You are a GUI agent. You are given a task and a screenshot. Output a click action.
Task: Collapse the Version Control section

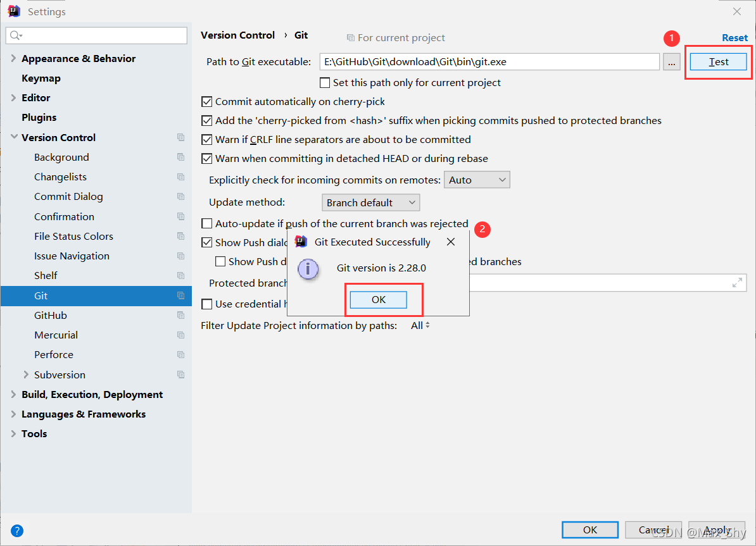(x=14, y=137)
